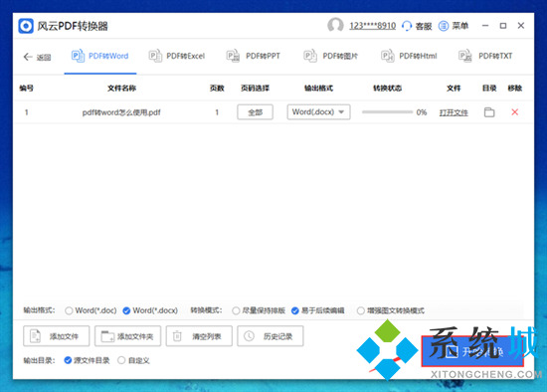Viewport: 547px width, 392px height.
Task: Remove the file with the red X
Action: pyautogui.click(x=514, y=112)
